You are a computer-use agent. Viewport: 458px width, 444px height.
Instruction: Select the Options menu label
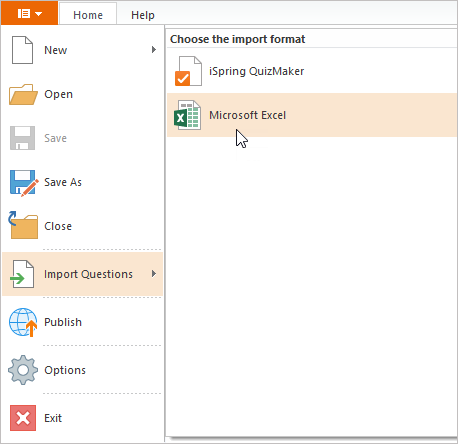point(65,370)
